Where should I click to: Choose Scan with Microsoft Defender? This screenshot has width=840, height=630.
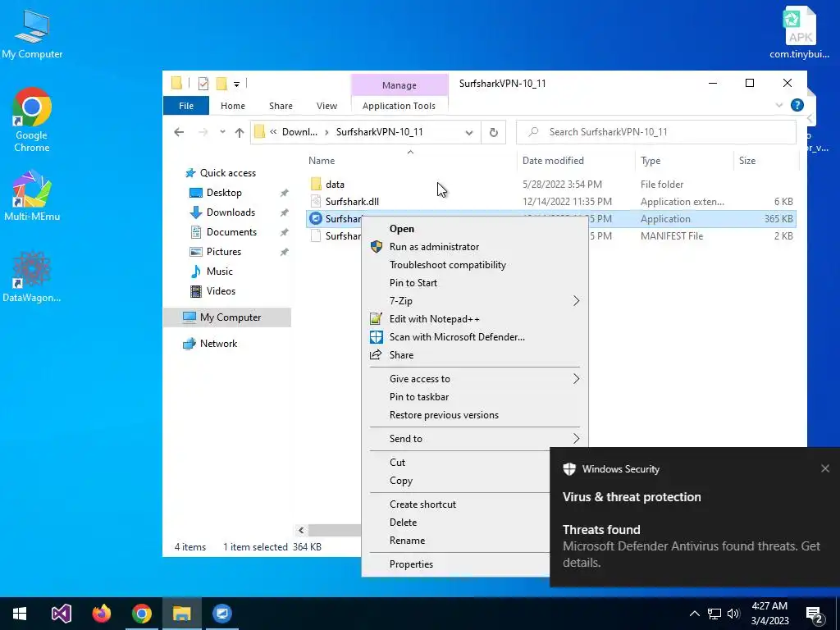[x=457, y=337]
